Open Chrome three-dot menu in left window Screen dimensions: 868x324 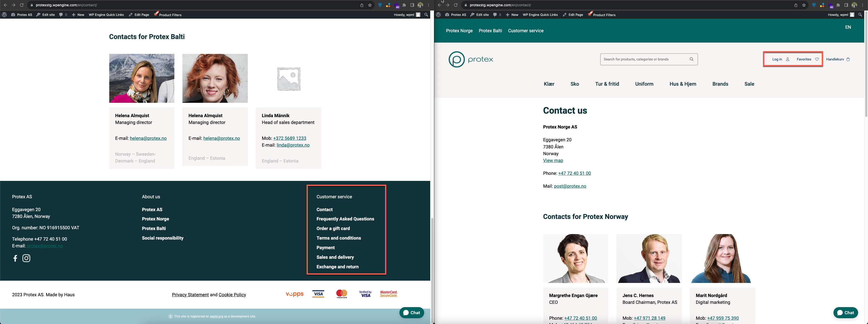429,5
